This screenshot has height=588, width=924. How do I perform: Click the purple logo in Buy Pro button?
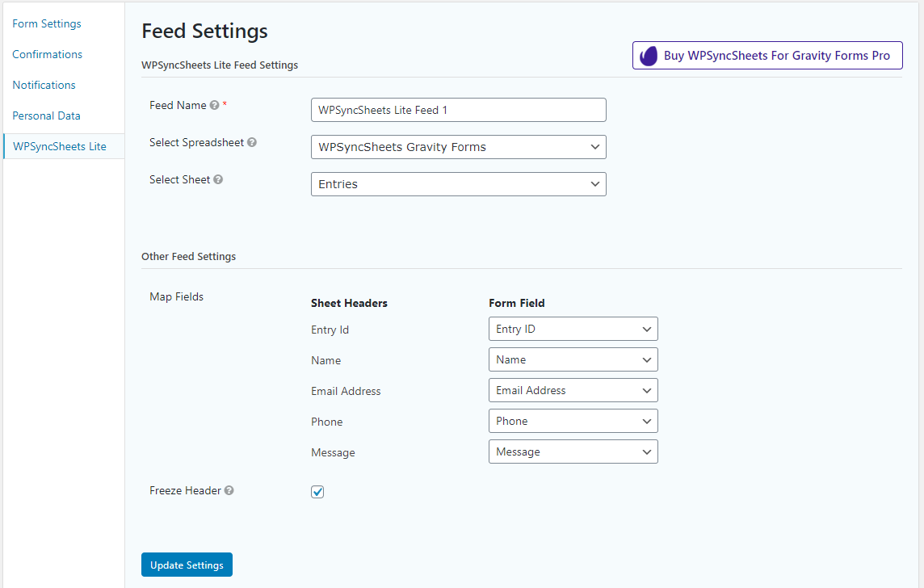[649, 56]
